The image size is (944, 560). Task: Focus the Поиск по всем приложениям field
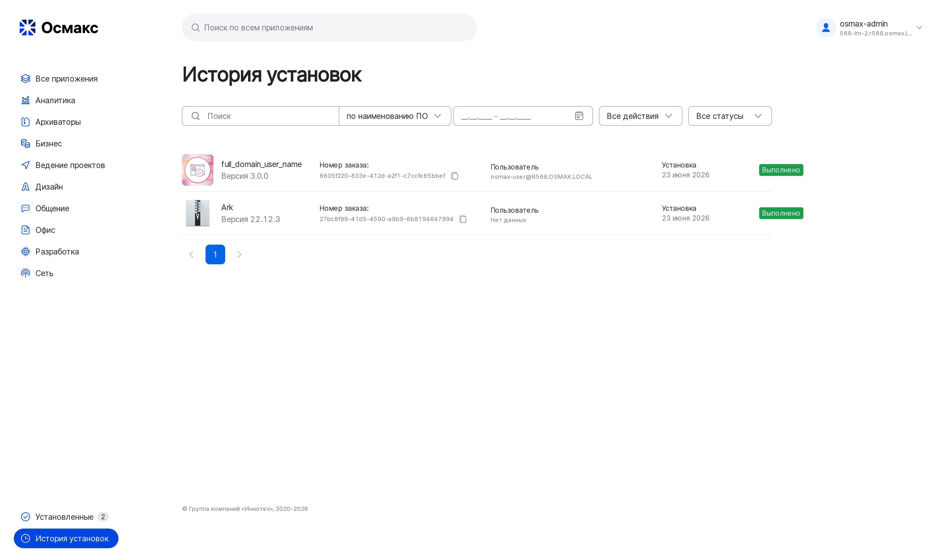(329, 28)
